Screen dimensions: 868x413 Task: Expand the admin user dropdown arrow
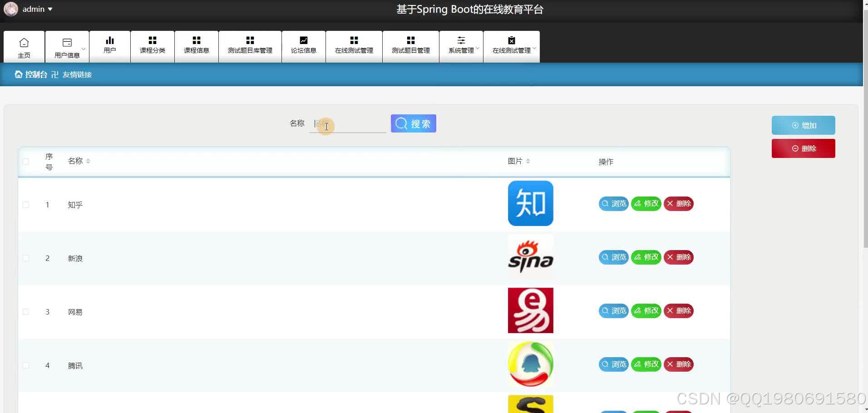50,9
